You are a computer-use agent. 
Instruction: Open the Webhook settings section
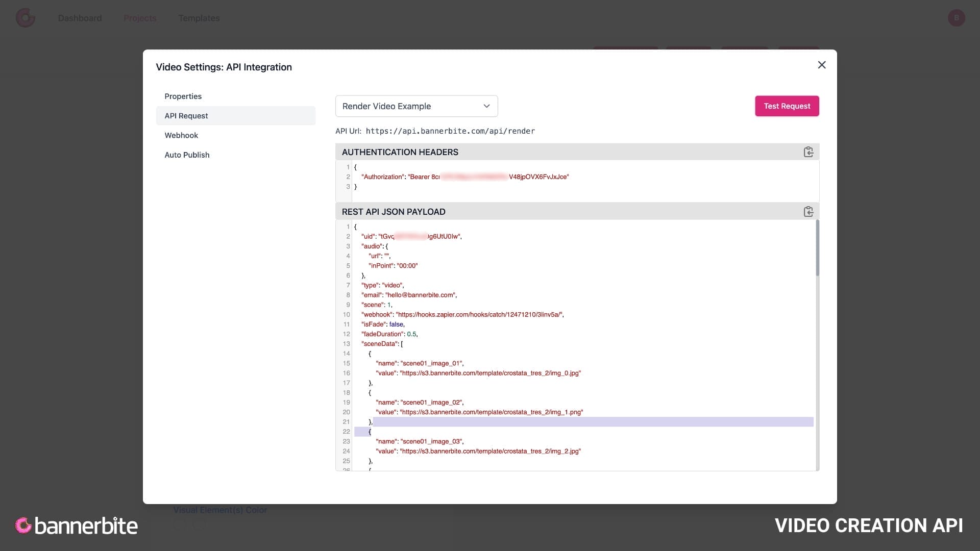(x=181, y=135)
